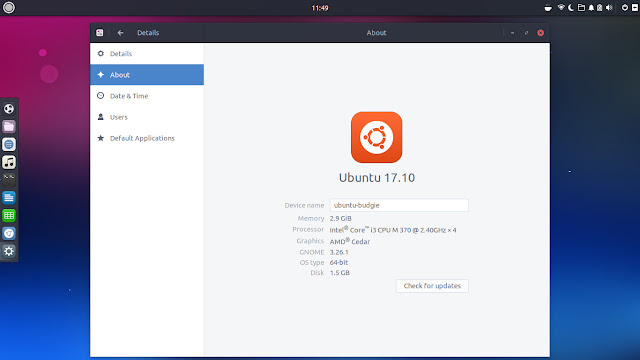Open the Files folder icon in the dock
Viewport: 640px width, 360px height.
pyautogui.click(x=9, y=127)
